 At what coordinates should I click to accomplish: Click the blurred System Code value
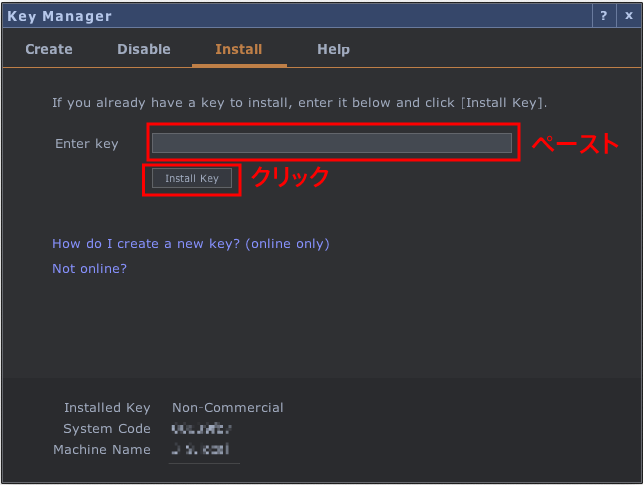click(201, 429)
